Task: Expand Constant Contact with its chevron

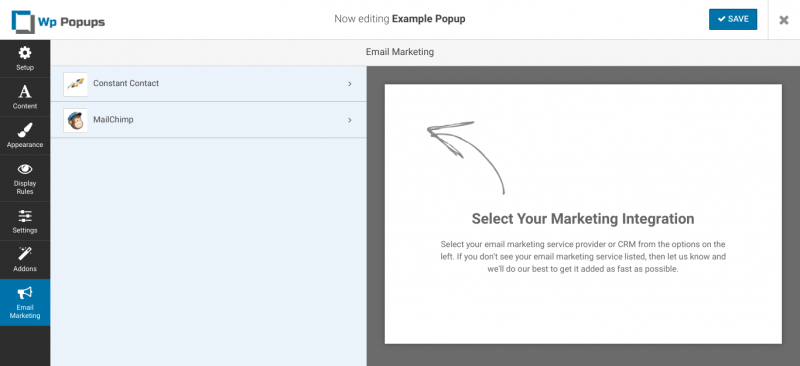Action: tap(350, 84)
